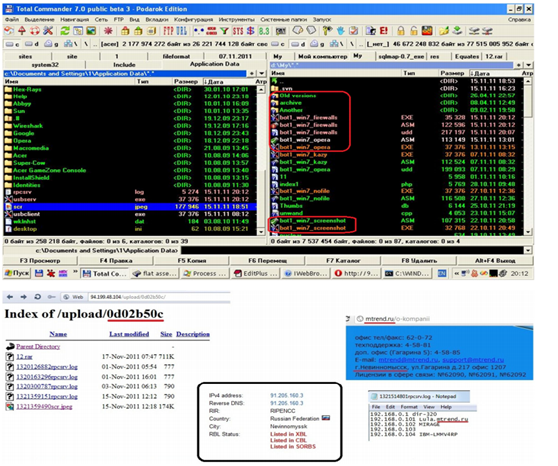The image size is (558, 466).
Task: Select the sqlmap-0.7_exe tab
Action: (401, 57)
